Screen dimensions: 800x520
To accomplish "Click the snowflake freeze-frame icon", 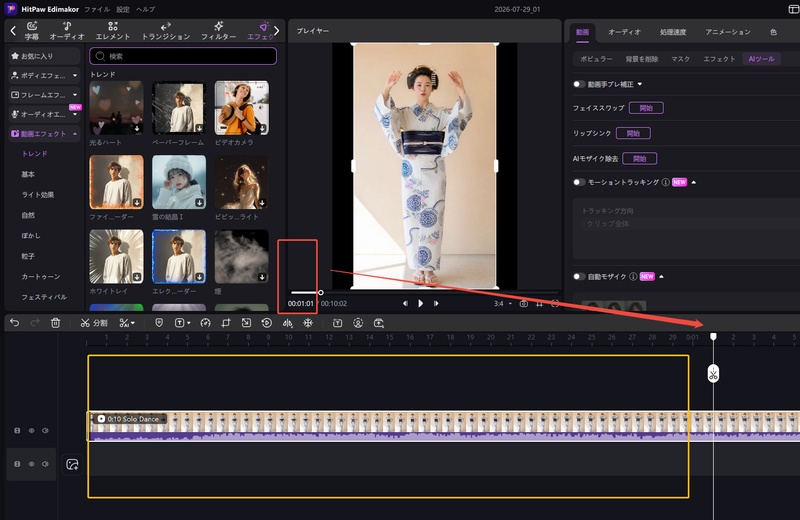I will [308, 323].
